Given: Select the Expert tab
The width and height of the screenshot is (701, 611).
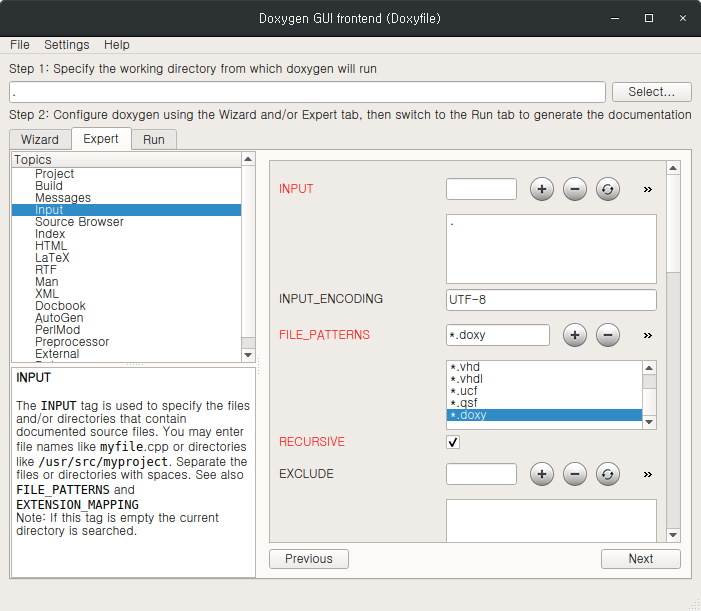Looking at the screenshot, I should tap(101, 139).
